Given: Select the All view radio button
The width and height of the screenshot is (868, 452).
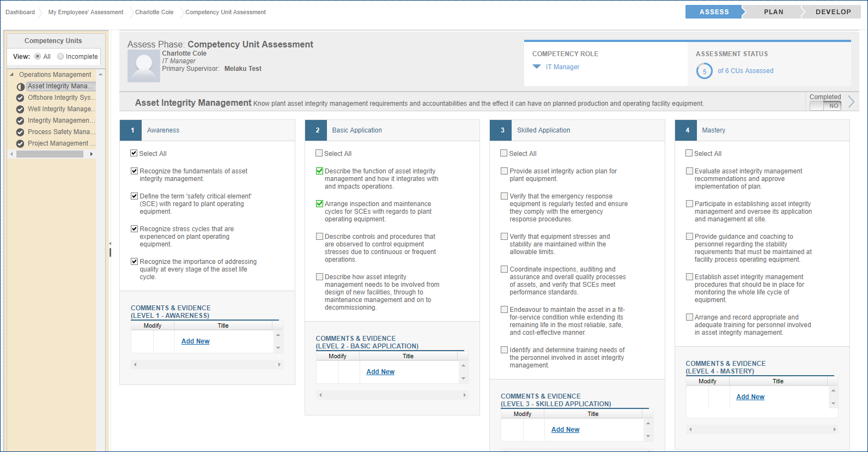Looking at the screenshot, I should click(x=38, y=56).
